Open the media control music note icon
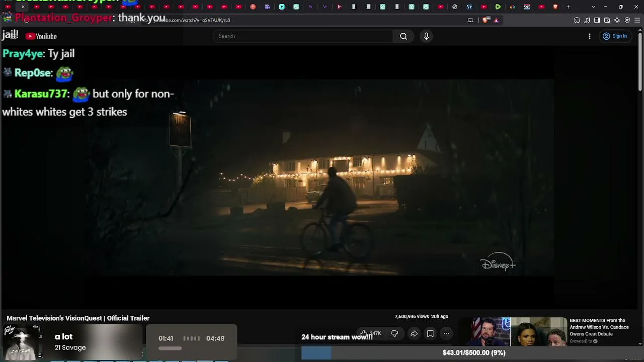Viewport: 644px width, 362px height. [587, 20]
